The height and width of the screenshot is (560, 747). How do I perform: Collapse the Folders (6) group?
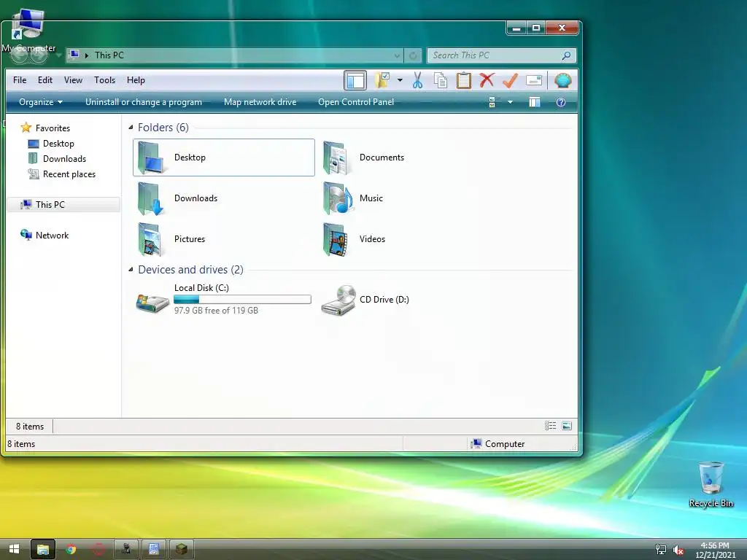(131, 127)
